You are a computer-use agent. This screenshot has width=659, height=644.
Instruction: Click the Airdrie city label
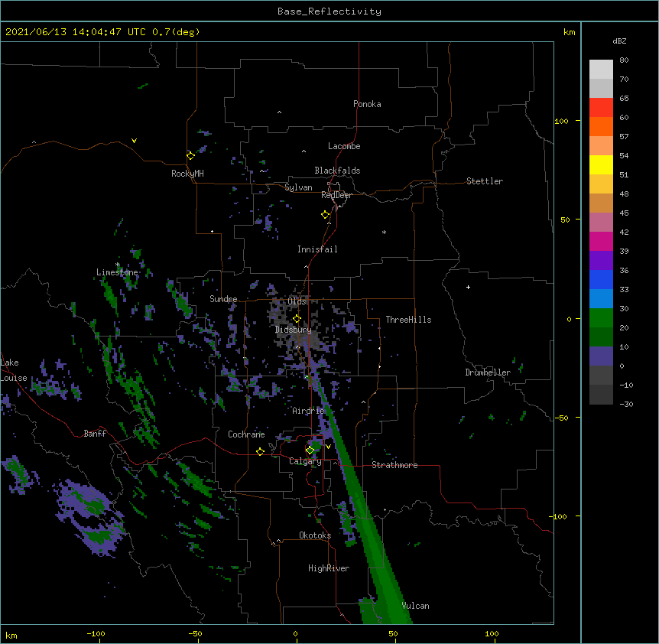coord(309,411)
